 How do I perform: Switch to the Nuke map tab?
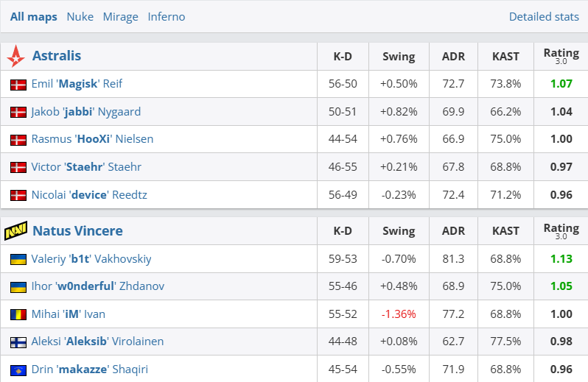80,16
